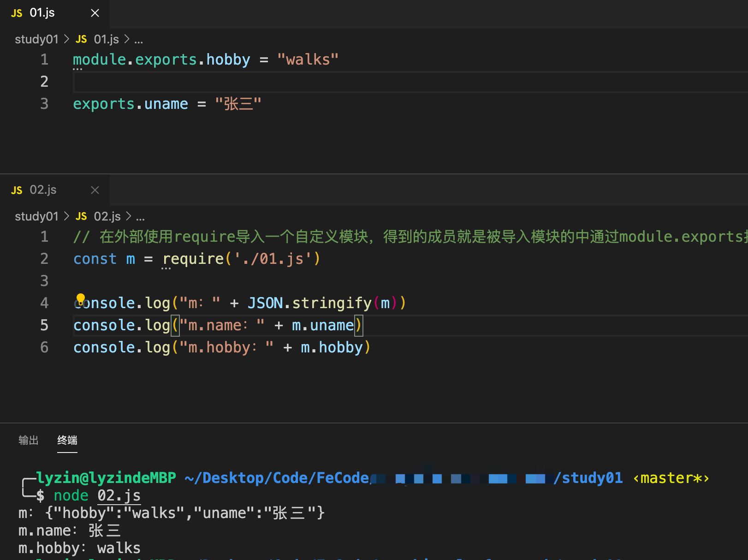Click "module" on line 1 of 01.js
The image size is (748, 560).
coord(100,60)
